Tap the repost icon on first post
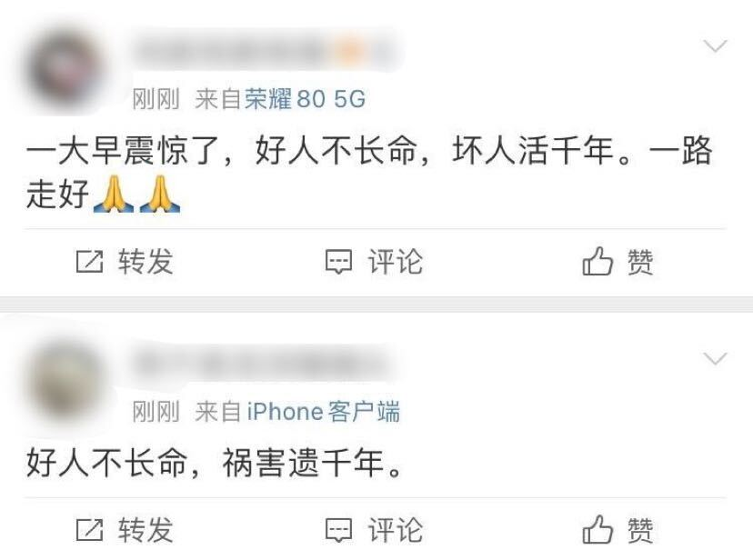753x560 pixels. (x=90, y=262)
